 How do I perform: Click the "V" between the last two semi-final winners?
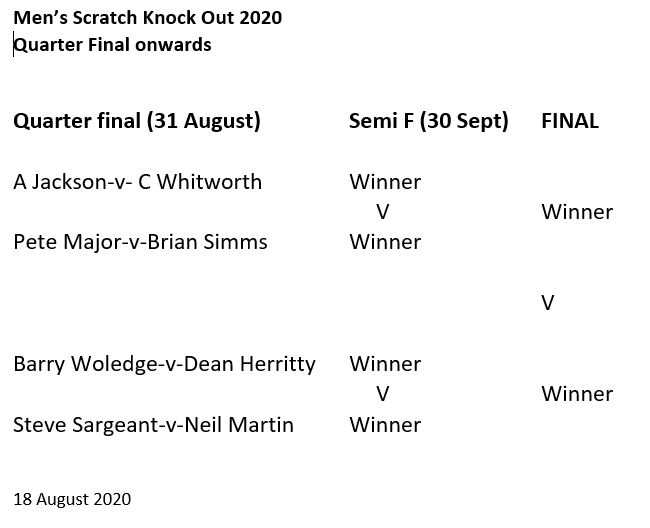(382, 394)
